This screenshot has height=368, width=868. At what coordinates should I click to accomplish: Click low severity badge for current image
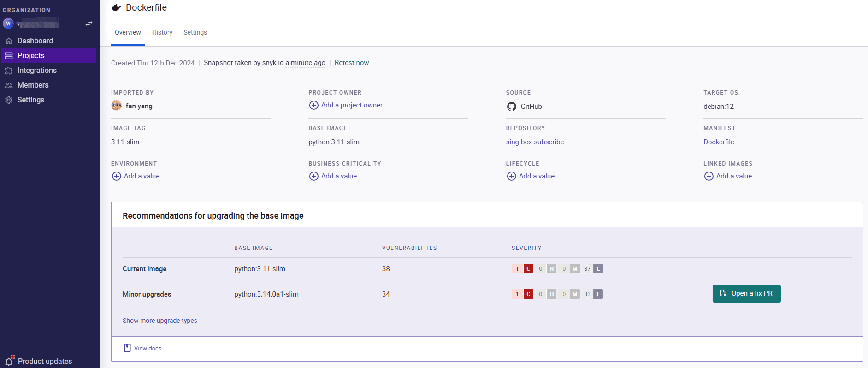tap(598, 269)
